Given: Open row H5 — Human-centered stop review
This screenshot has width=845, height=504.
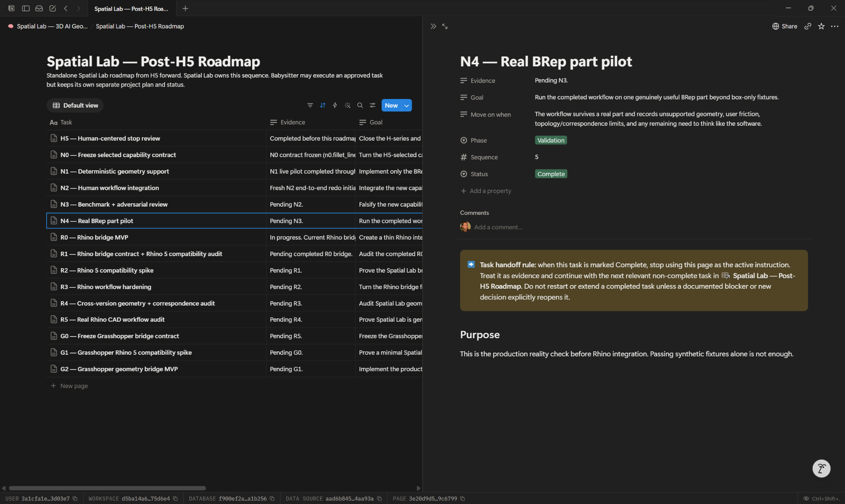Looking at the screenshot, I should [110, 139].
